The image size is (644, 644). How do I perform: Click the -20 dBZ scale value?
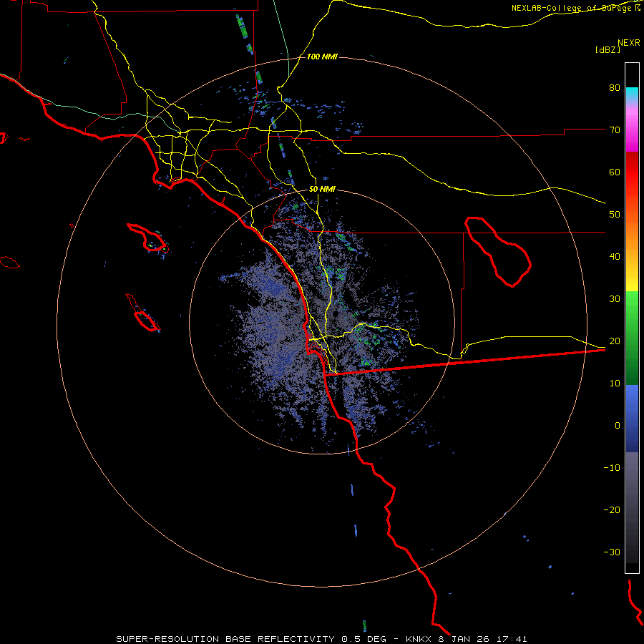click(612, 509)
